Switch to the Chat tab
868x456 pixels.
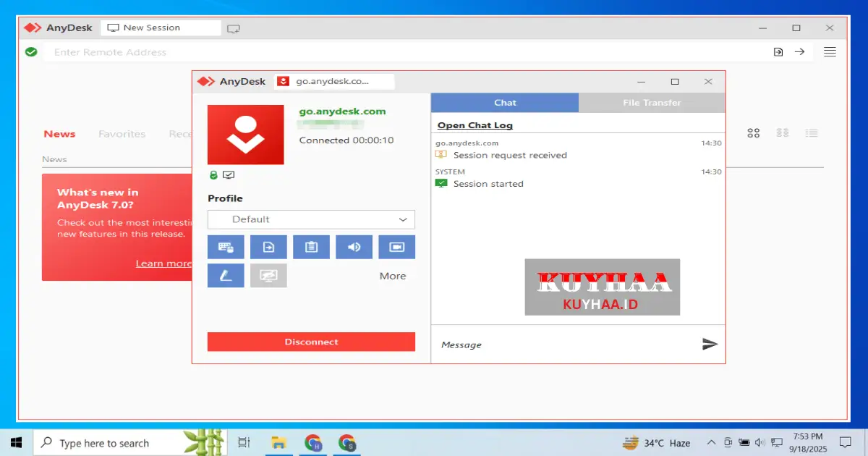(x=505, y=103)
